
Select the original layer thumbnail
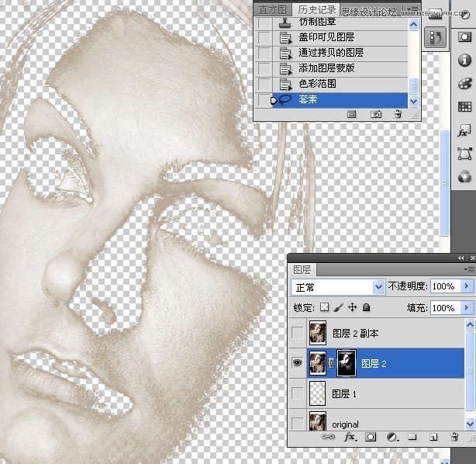(x=318, y=421)
